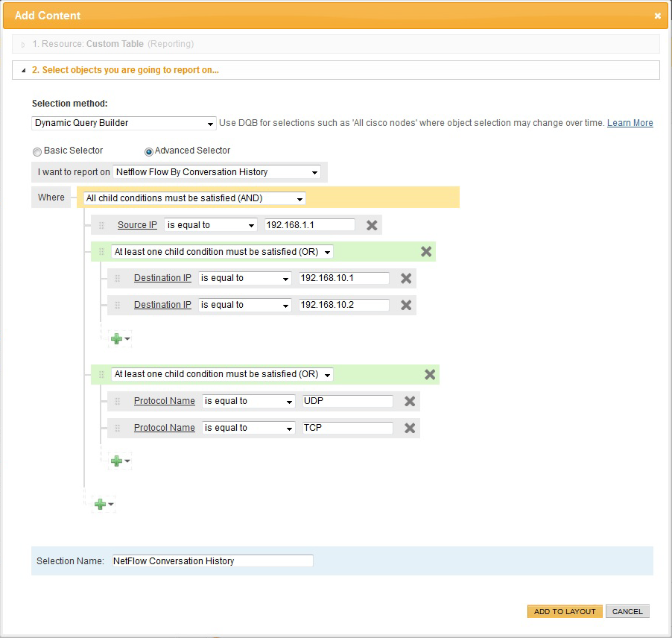The image size is (672, 638).
Task: Remove the Source IP condition row
Action: (x=372, y=225)
